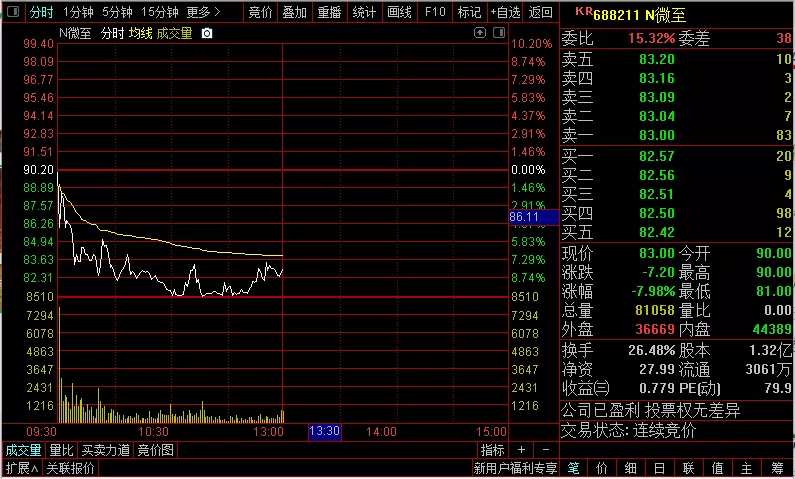This screenshot has width=795, height=479.
Task: Toggle the 成交量 legend label in chart header
Action: click(x=174, y=33)
